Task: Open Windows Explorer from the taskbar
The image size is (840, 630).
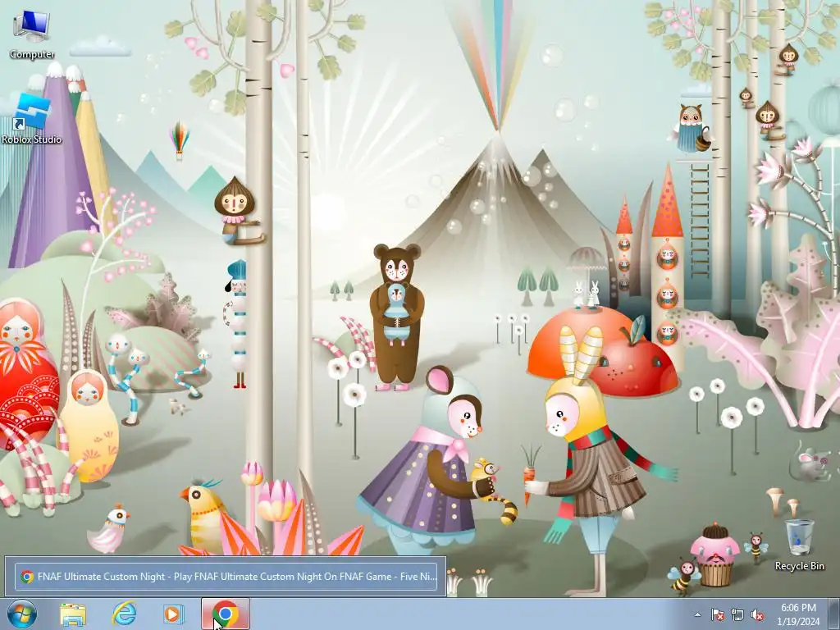Action: point(73,614)
